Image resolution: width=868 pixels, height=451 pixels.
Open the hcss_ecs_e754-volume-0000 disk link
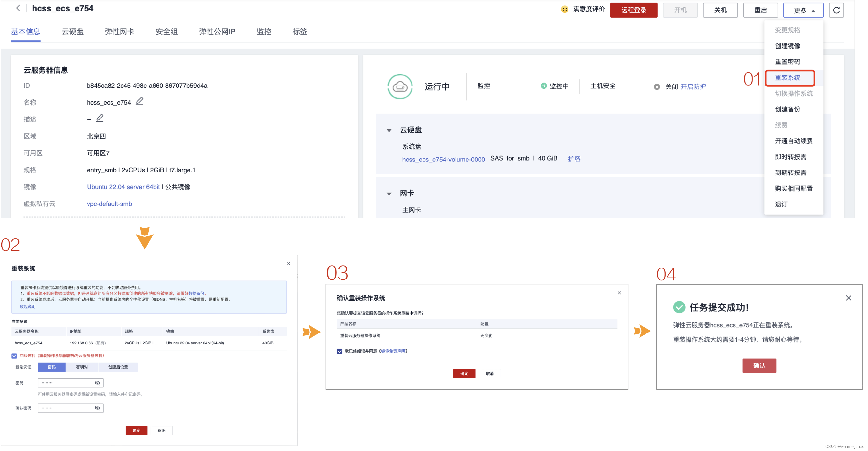pyautogui.click(x=444, y=159)
